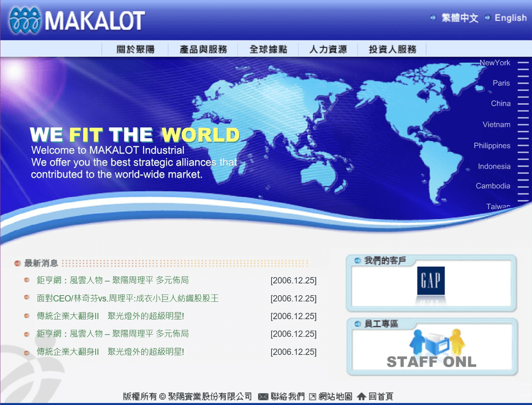Open the STAFF ONLINE banner
Image resolution: width=532 pixels, height=405 pixels.
pos(432,349)
